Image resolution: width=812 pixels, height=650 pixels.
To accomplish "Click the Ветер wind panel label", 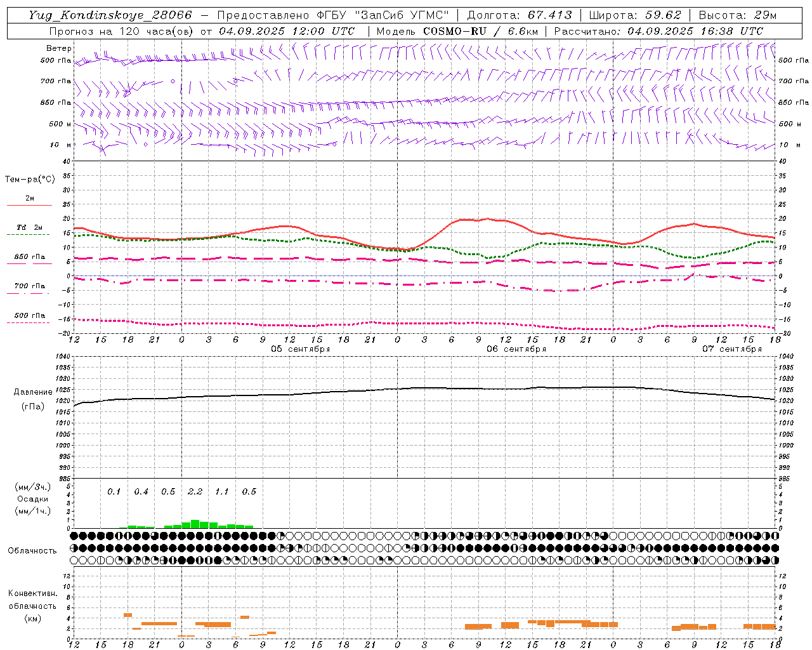I will (x=59, y=48).
